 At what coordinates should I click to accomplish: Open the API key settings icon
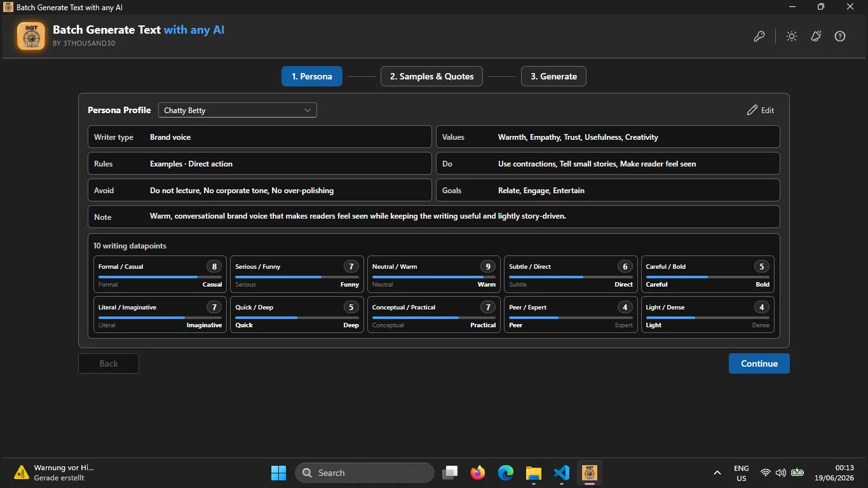759,36
